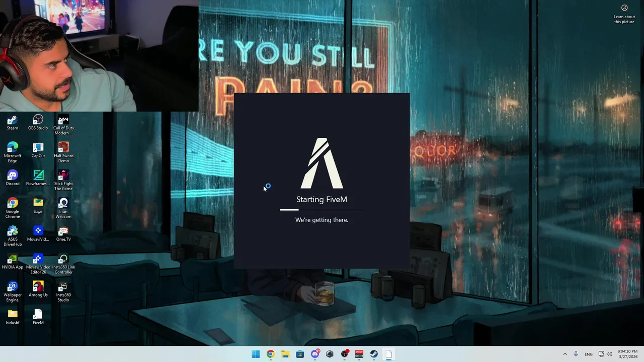Select the Insta360 Link Controller icon
The width and height of the screenshot is (644, 362).
(63, 263)
